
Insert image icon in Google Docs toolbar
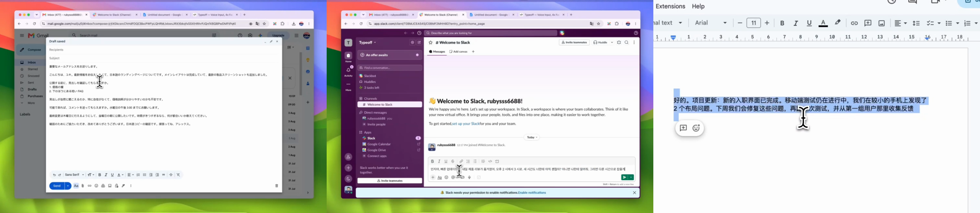point(882,23)
